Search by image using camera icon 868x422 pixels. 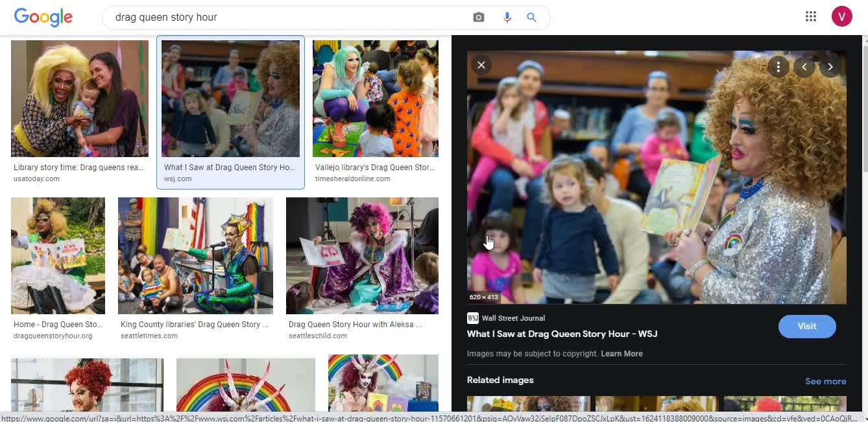479,18
